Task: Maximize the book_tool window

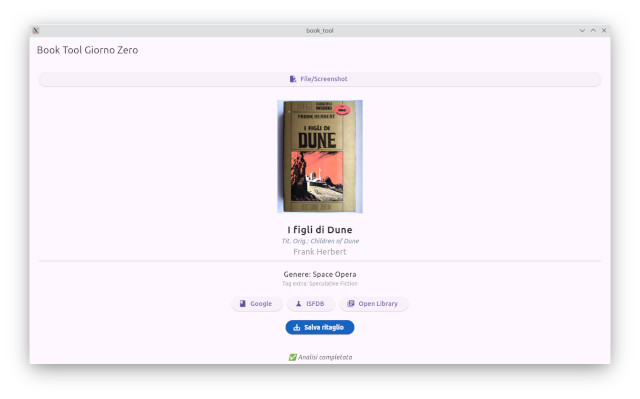Action: point(593,31)
